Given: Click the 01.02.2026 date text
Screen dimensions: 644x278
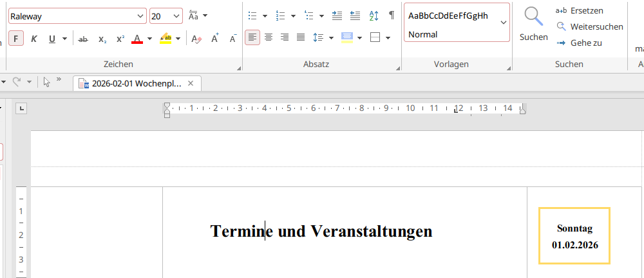Looking at the screenshot, I should pyautogui.click(x=575, y=245).
